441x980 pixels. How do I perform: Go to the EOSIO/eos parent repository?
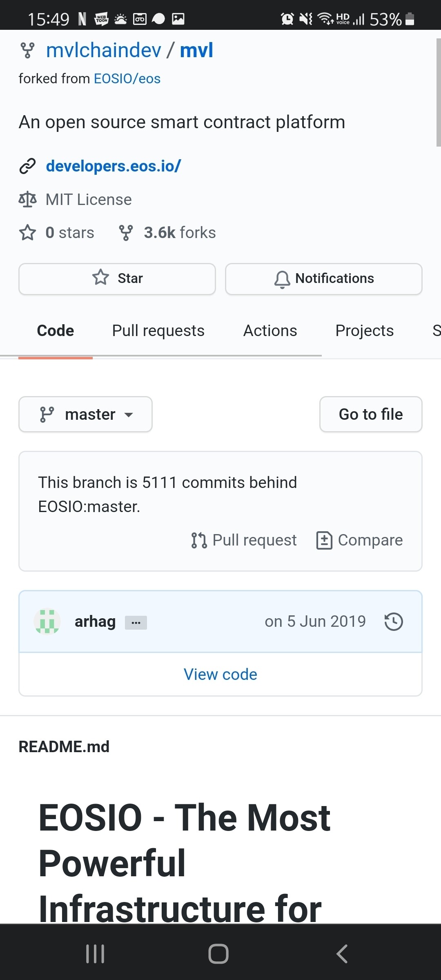[x=127, y=78]
